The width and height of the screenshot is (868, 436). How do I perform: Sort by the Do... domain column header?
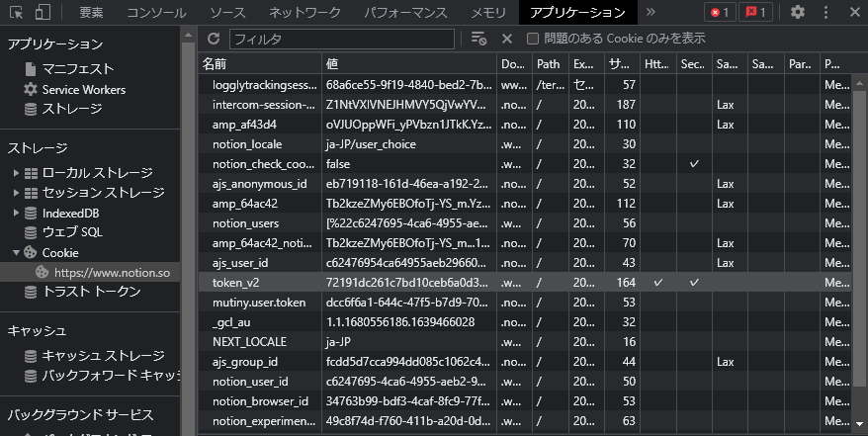514,63
